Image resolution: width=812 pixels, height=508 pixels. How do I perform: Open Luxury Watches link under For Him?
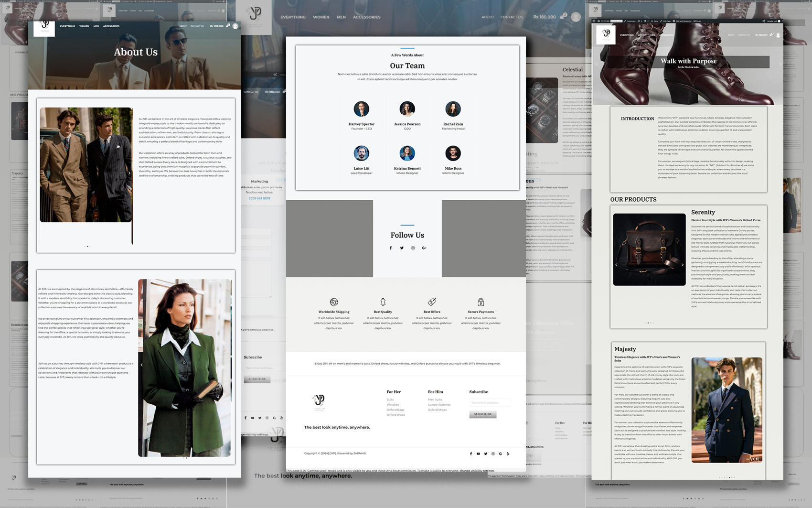[x=439, y=405]
